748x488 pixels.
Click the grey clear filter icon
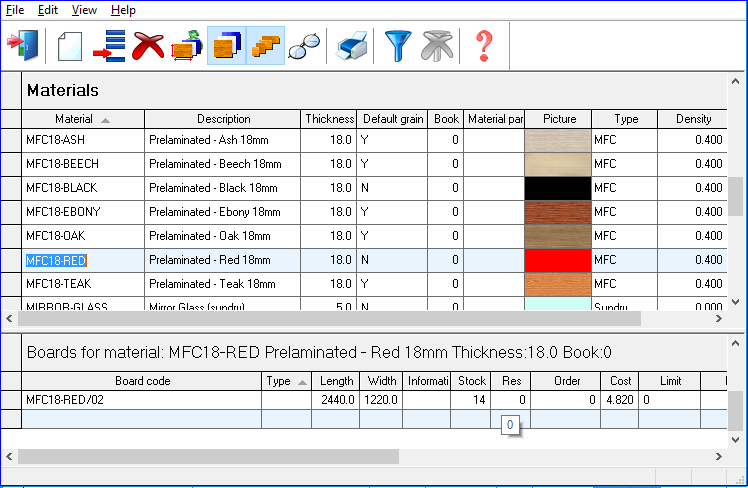coord(436,46)
